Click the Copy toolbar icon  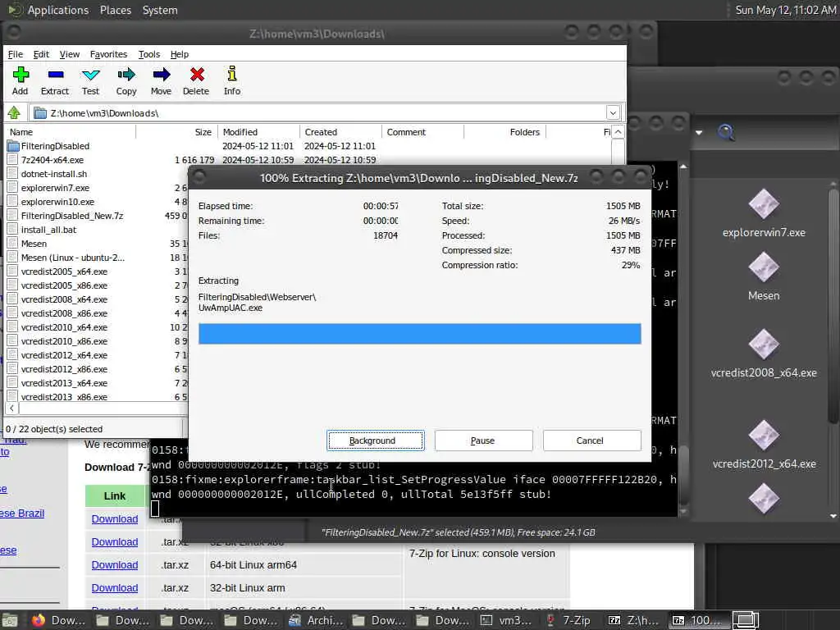click(126, 80)
